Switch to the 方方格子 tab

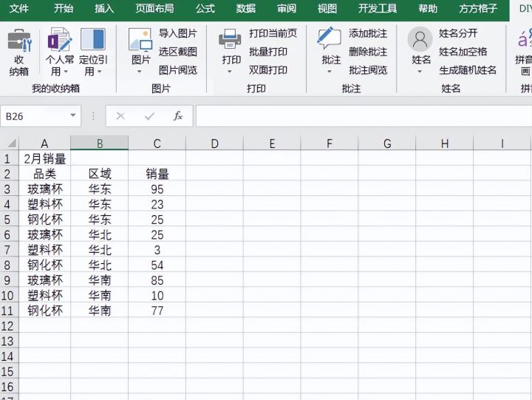pos(478,8)
